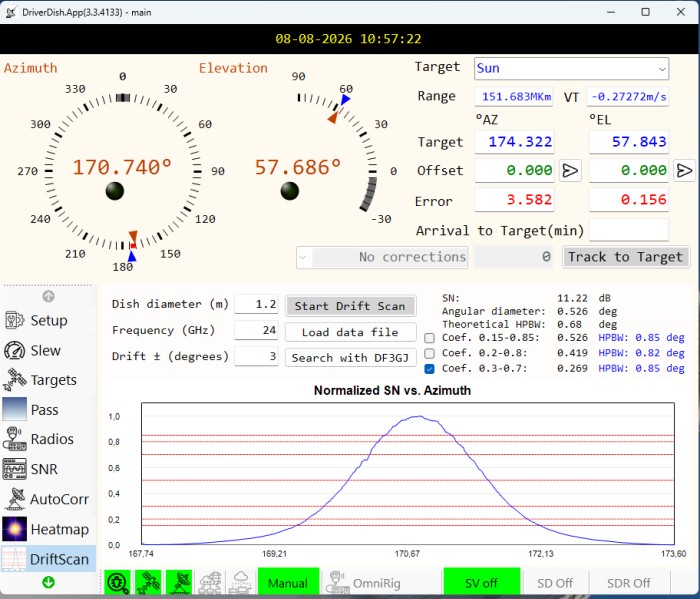The image size is (700, 599).
Task: Uncheck the Coef. 0.3-0.7 checkbox
Action: (x=429, y=369)
